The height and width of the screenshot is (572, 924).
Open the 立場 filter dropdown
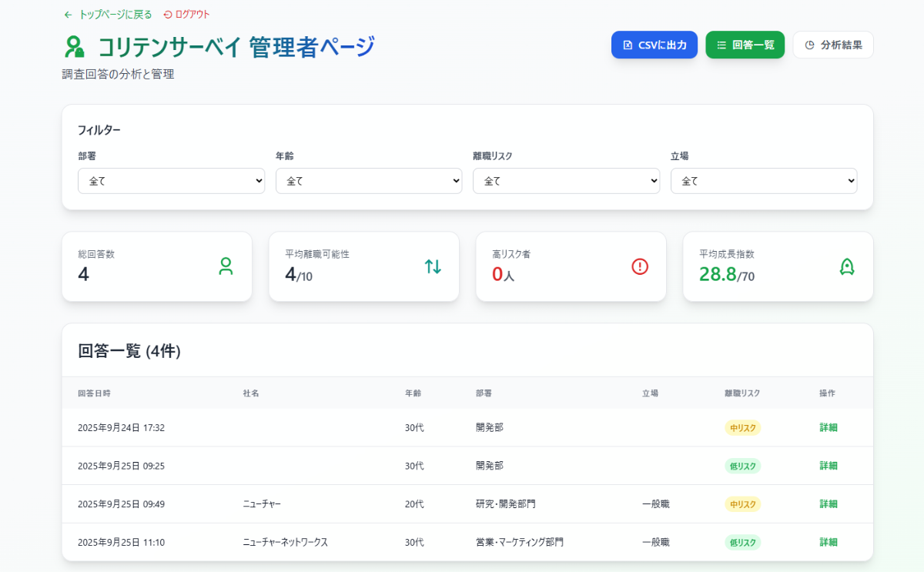click(x=764, y=181)
